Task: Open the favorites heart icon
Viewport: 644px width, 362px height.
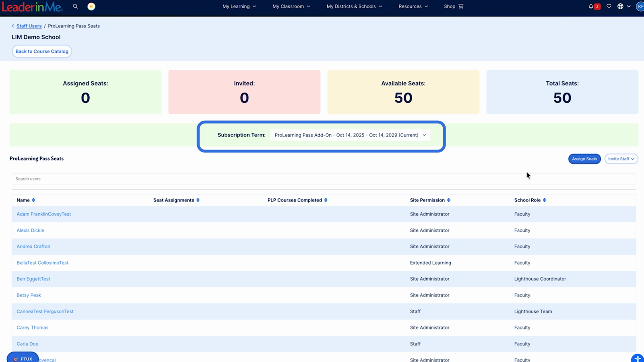Action: tap(609, 6)
